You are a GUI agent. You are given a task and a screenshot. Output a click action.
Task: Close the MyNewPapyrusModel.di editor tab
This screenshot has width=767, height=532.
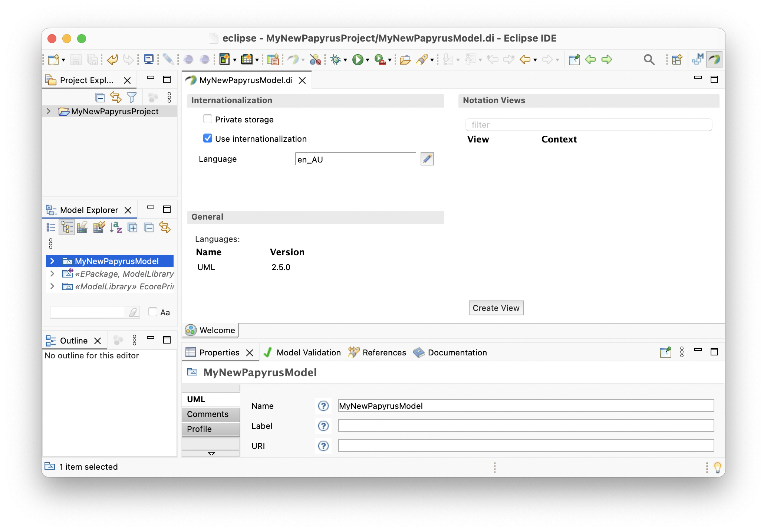click(303, 81)
